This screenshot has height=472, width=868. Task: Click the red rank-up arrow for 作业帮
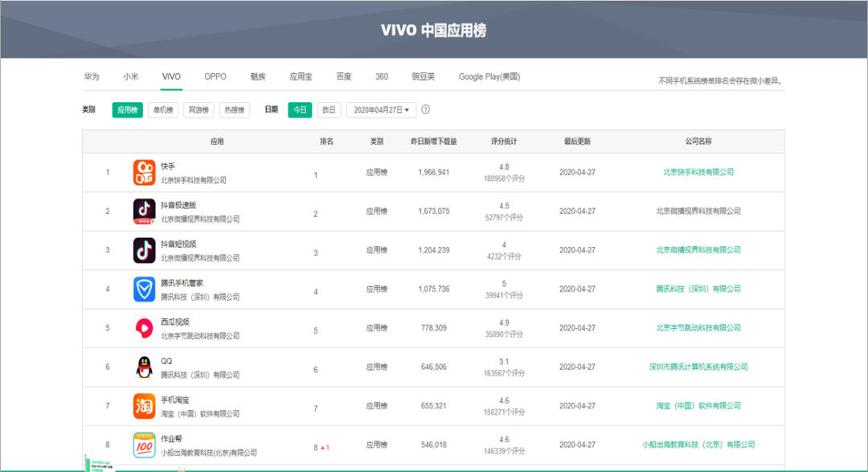click(x=323, y=448)
